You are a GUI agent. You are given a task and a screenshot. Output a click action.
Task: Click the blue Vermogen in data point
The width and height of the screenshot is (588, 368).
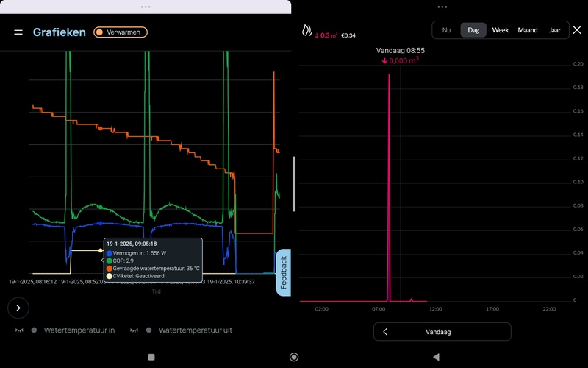click(101, 224)
